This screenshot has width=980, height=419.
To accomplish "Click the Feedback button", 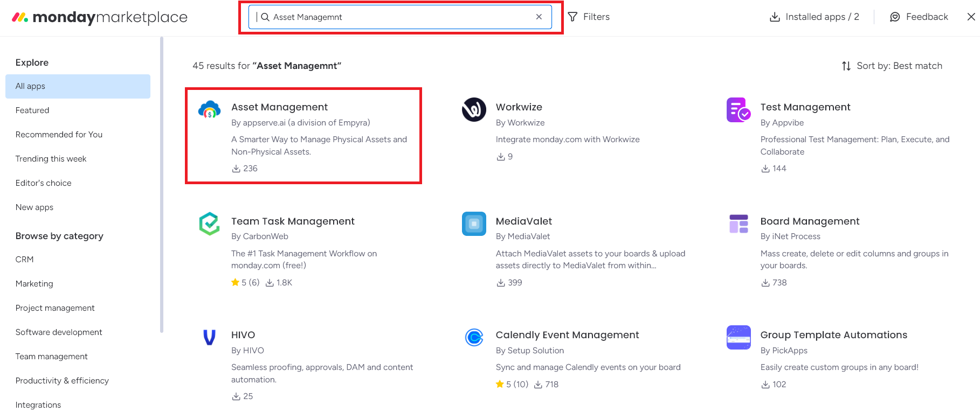I will (x=919, y=17).
